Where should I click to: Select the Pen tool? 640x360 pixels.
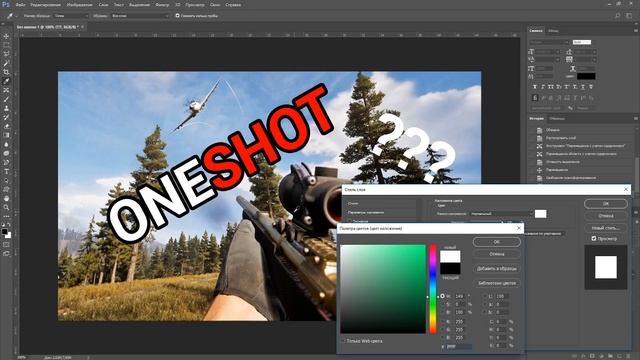click(6, 162)
